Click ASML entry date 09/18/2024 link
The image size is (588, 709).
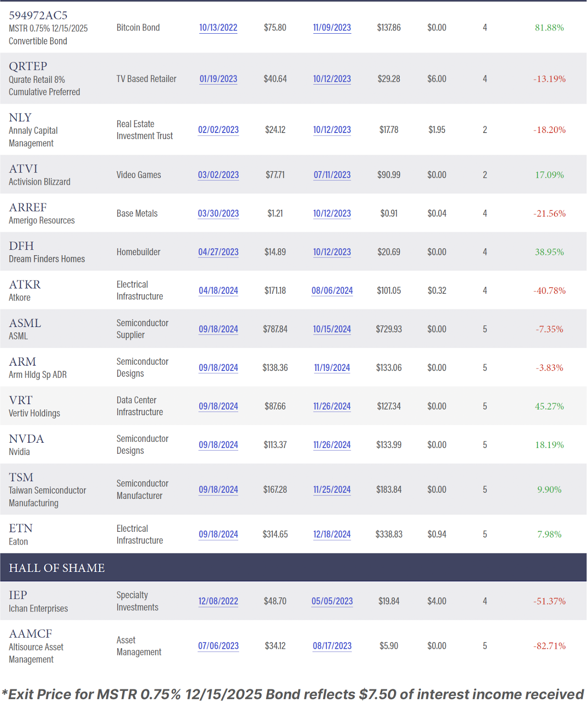click(x=218, y=329)
